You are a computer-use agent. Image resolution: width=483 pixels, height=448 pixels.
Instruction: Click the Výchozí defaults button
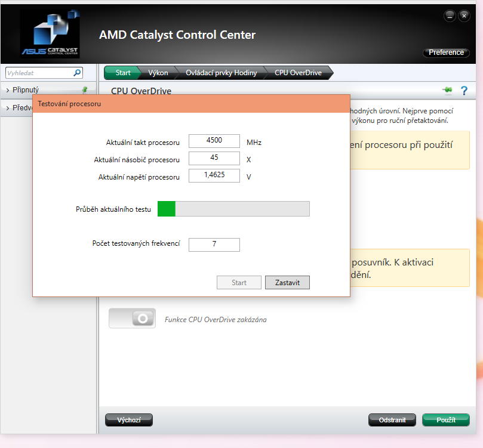click(129, 420)
